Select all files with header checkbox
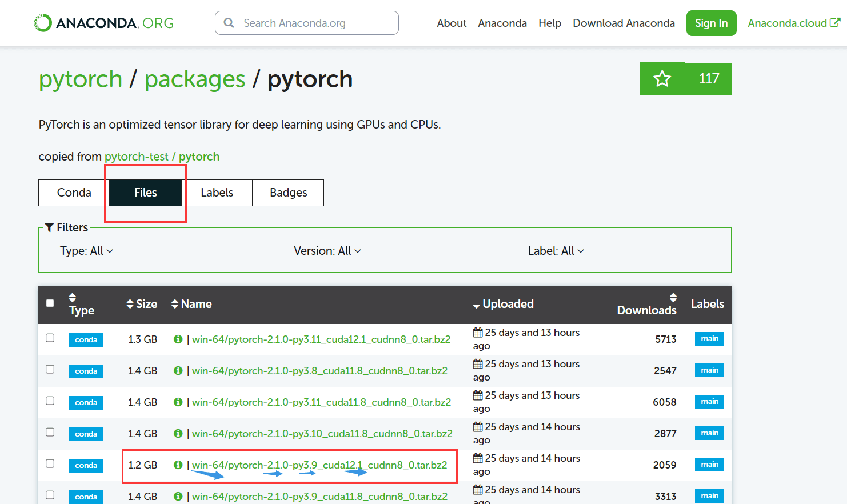 tap(50, 303)
